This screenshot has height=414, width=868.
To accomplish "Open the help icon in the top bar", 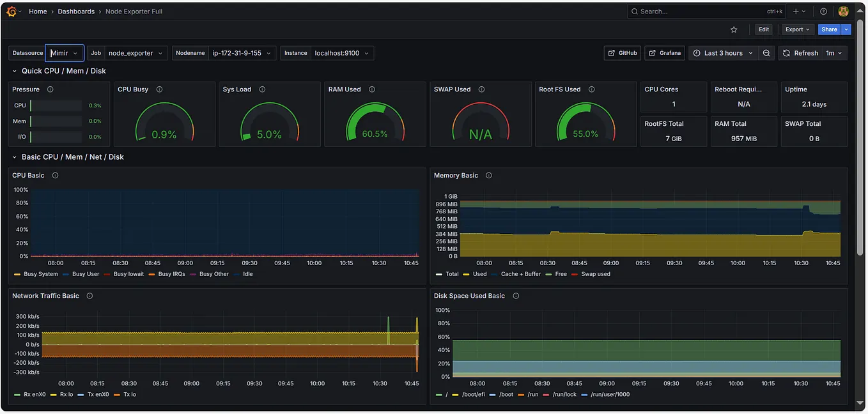I will [823, 11].
